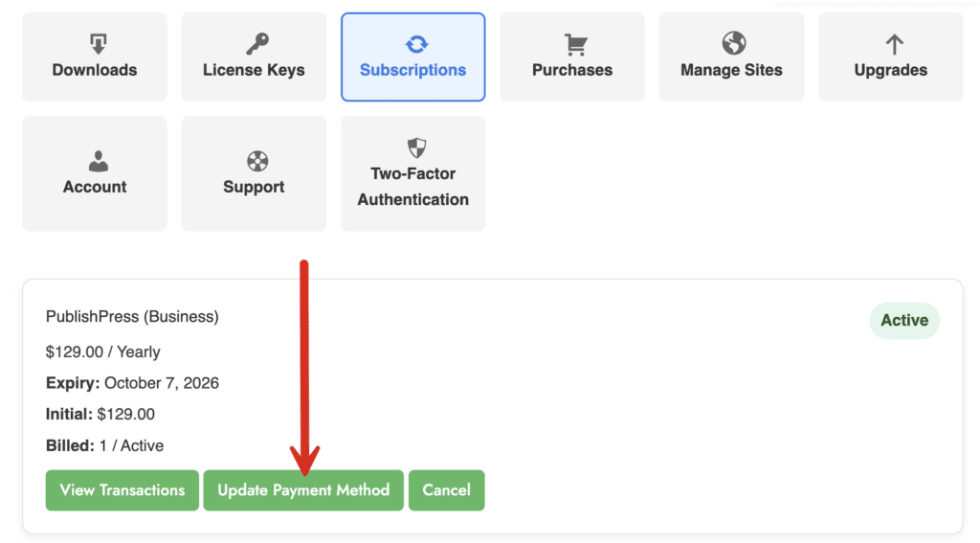Click the 'Initial: $129.00' line
Screen dimensions: 980x543
pos(100,415)
